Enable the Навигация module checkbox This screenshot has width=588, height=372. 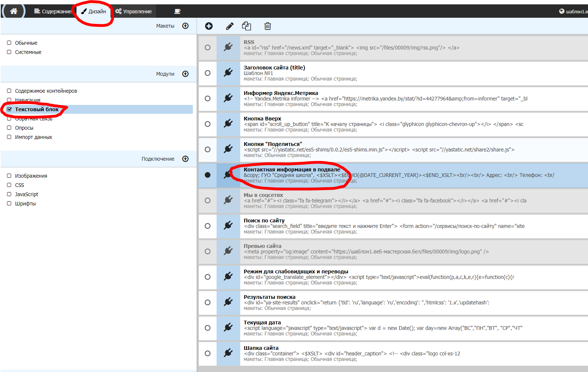coord(9,100)
